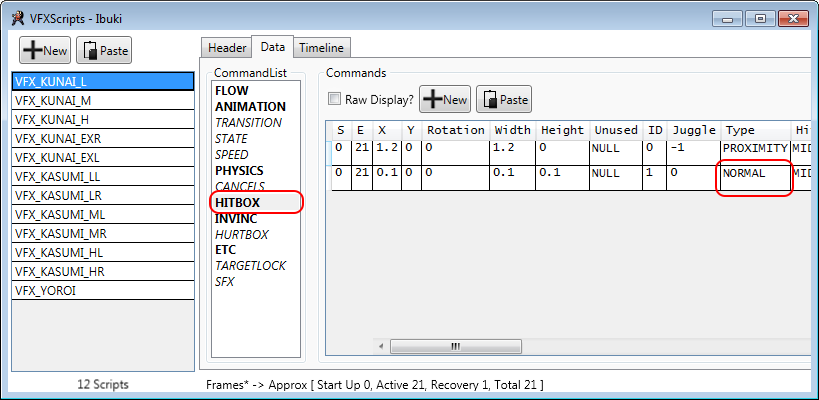819x400 pixels.
Task: Click the Juggle column header
Action: coord(693,130)
